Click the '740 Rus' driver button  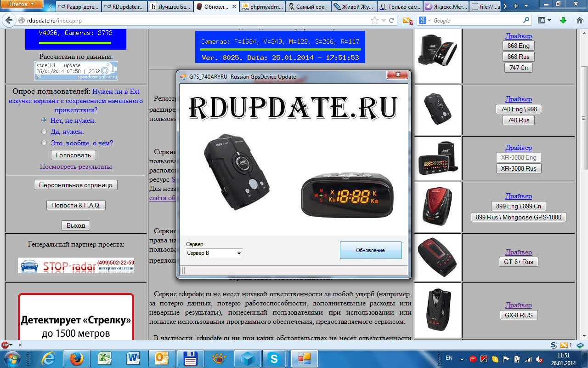click(519, 120)
